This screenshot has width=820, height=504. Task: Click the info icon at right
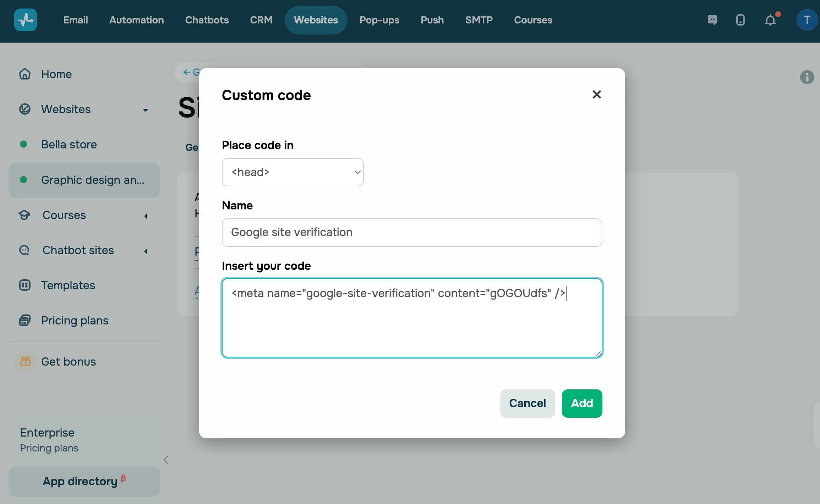[807, 77]
